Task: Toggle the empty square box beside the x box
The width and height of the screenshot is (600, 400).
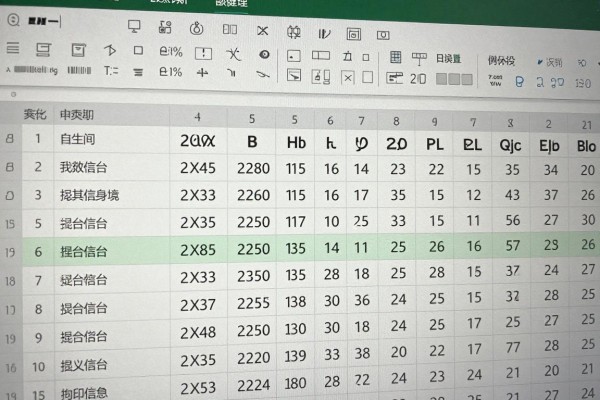Action: (x=367, y=77)
